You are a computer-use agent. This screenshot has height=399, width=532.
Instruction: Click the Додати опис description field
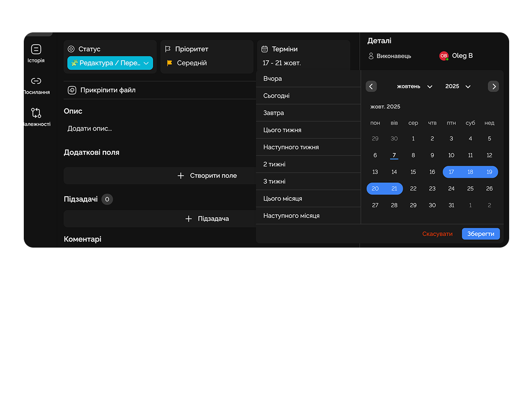(x=90, y=129)
